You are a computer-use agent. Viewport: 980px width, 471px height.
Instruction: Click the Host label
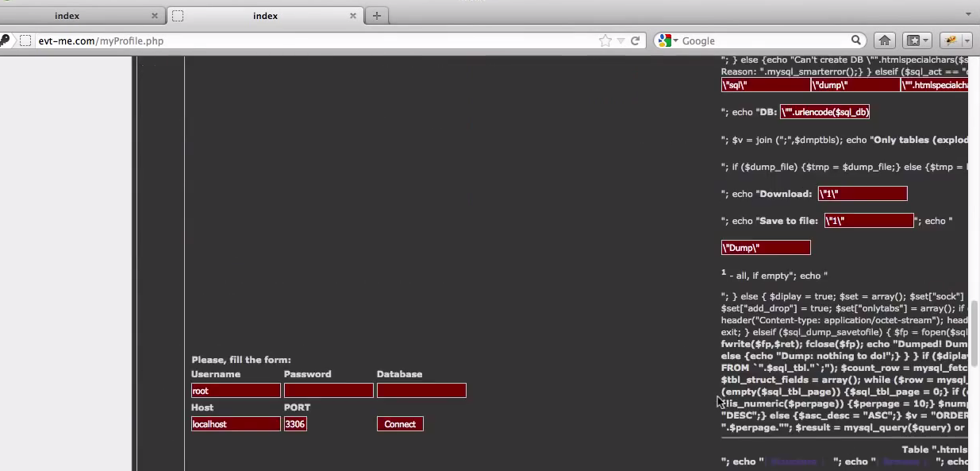tap(202, 407)
